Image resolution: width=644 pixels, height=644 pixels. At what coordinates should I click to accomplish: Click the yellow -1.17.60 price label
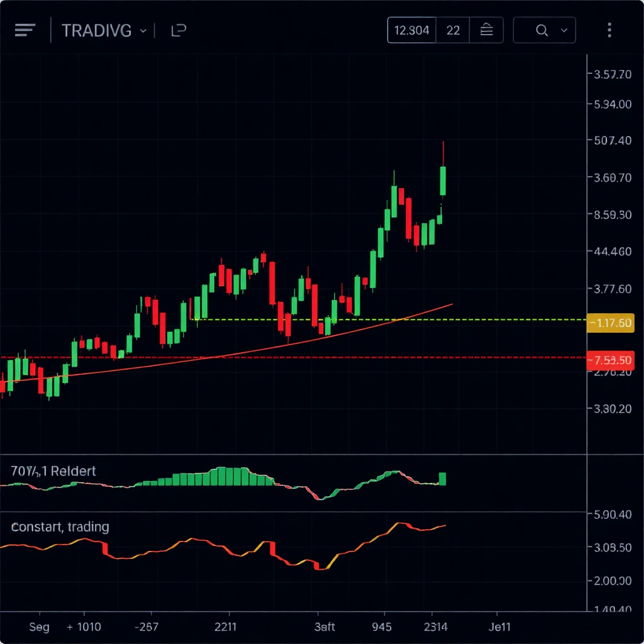[610, 323]
